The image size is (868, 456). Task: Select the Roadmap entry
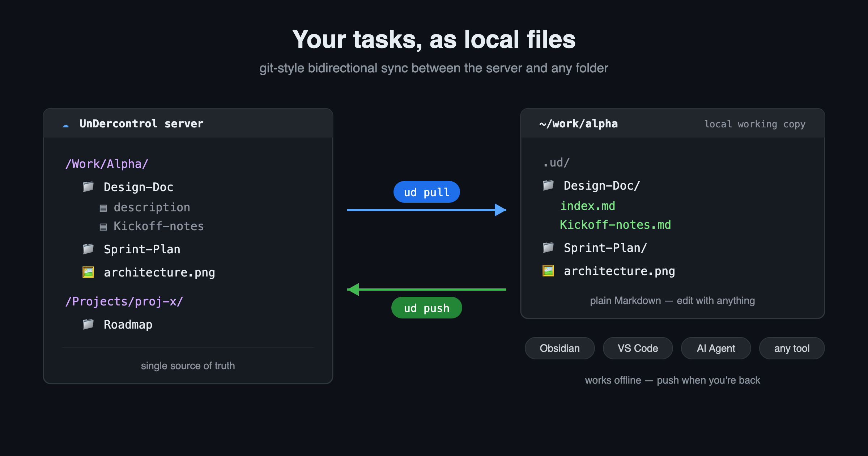coord(128,325)
